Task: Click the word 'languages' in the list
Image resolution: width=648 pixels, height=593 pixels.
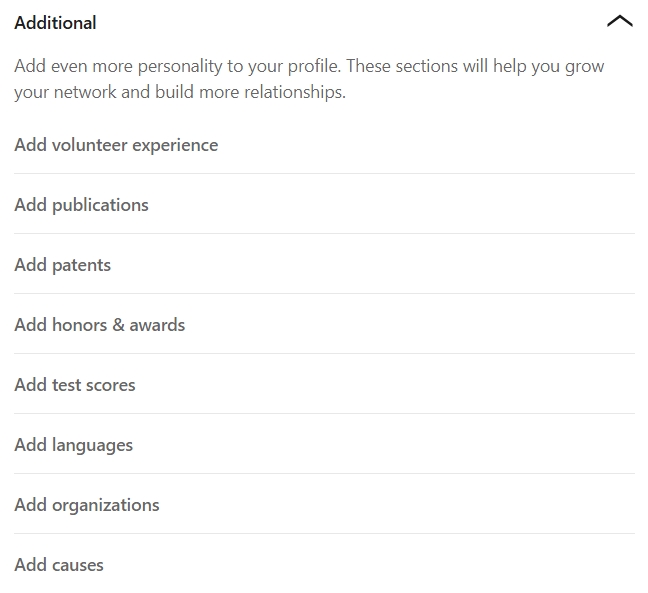Action: coord(93,445)
